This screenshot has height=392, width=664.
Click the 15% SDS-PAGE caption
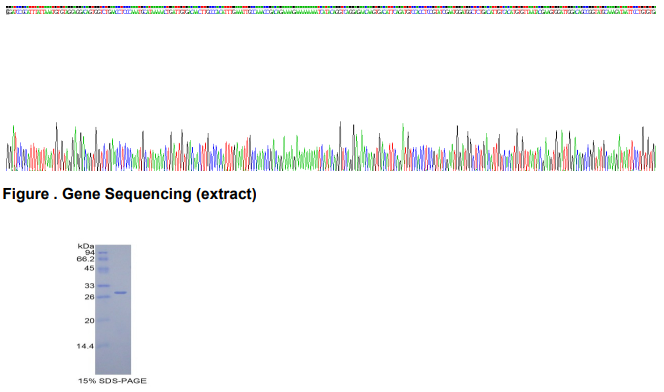point(112,381)
